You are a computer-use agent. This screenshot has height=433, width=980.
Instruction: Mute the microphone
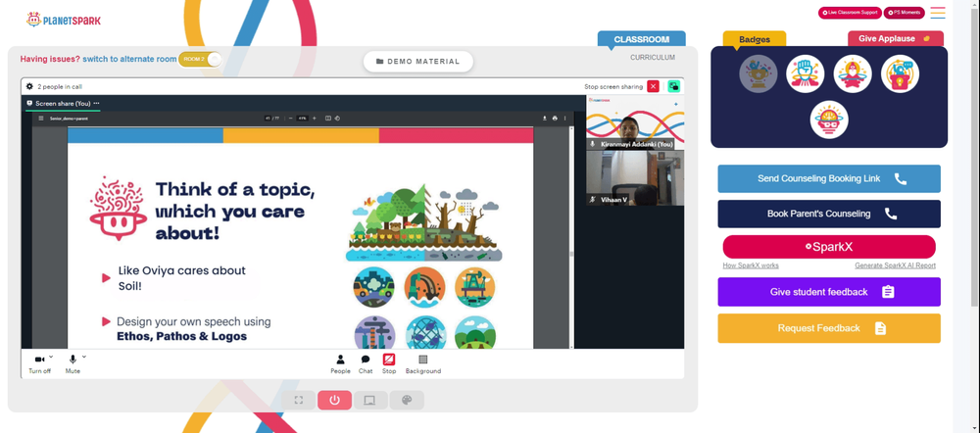(x=73, y=363)
